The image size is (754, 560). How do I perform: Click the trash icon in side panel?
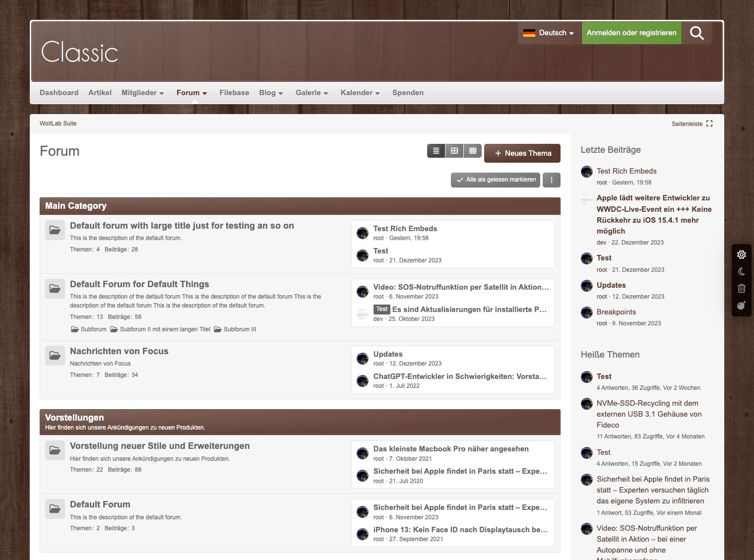tap(742, 288)
